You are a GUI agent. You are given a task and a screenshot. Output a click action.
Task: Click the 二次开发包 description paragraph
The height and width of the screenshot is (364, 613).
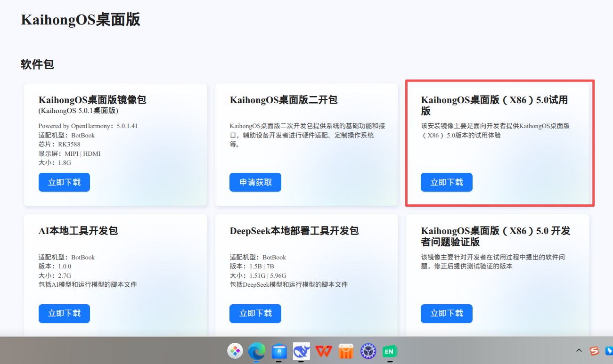point(308,135)
